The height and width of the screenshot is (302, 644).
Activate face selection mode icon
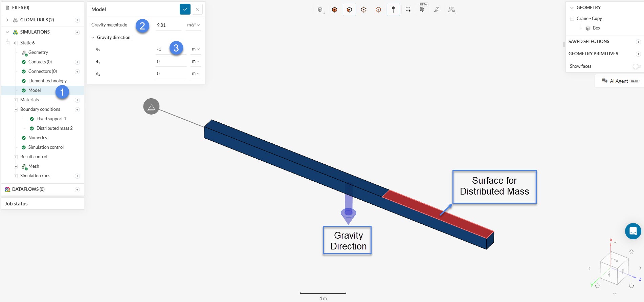[349, 9]
